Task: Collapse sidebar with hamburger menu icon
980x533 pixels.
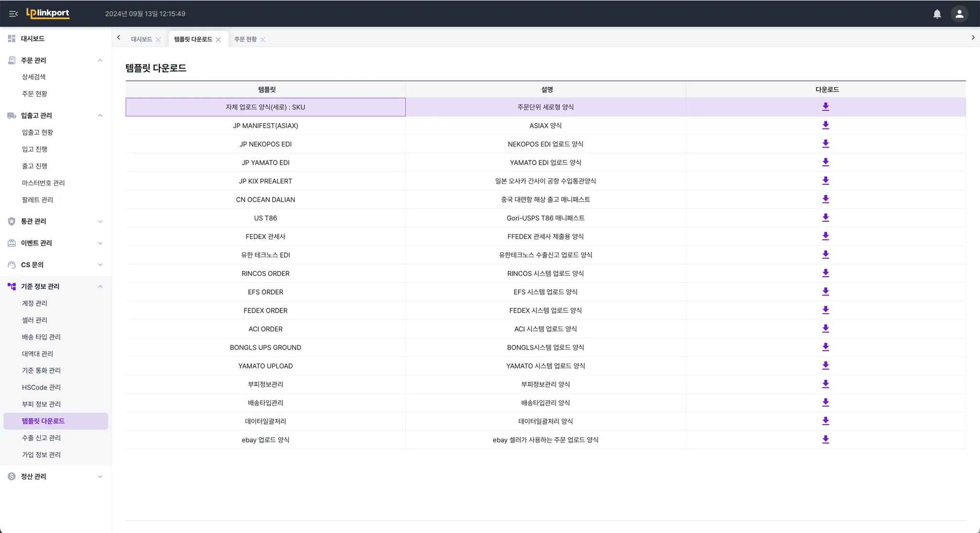Action: click(x=13, y=14)
